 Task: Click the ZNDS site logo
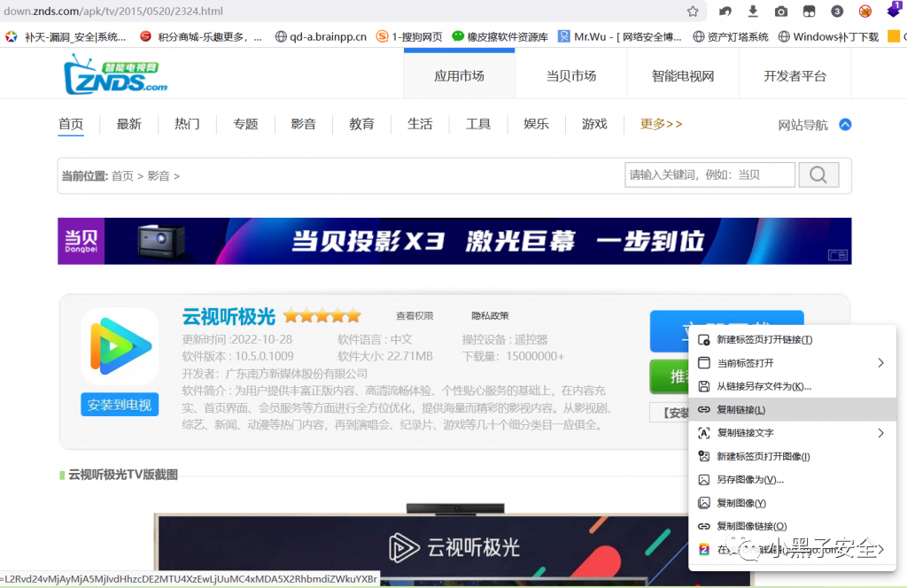(116, 74)
